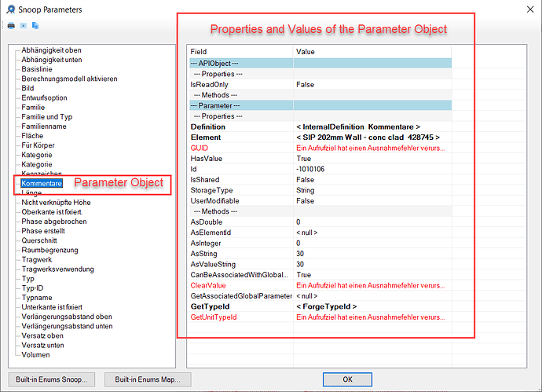
Task: Select the Entwurfsoption parameter
Action: (x=44, y=98)
